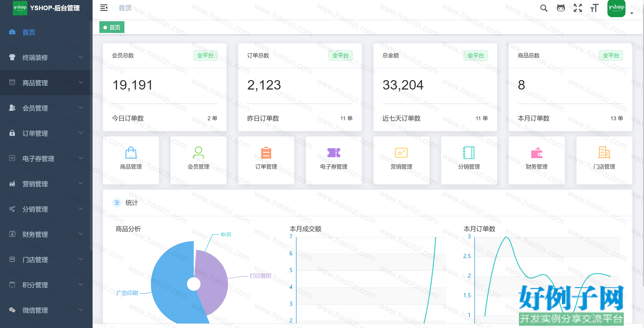The width and height of the screenshot is (644, 328).
Task: Click 全平台 tag on 会员总数 card
Action: [x=205, y=55]
